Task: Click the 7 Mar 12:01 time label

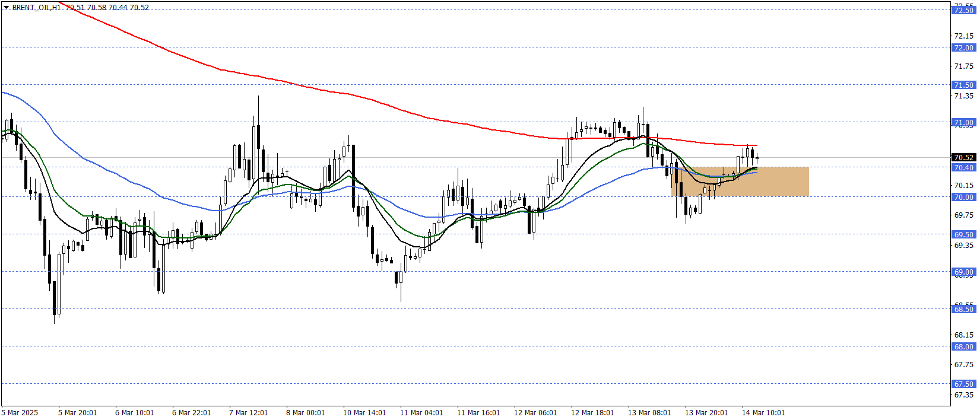Action: click(x=248, y=413)
